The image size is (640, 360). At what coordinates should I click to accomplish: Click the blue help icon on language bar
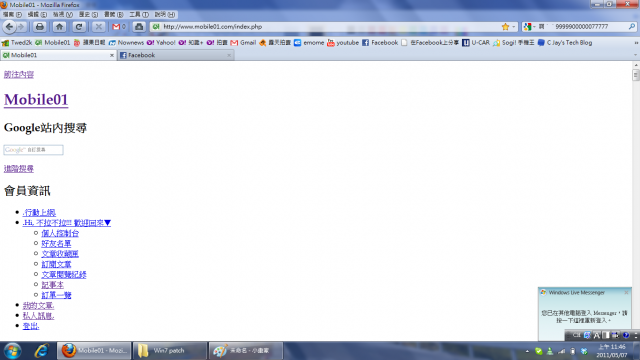tap(626, 335)
